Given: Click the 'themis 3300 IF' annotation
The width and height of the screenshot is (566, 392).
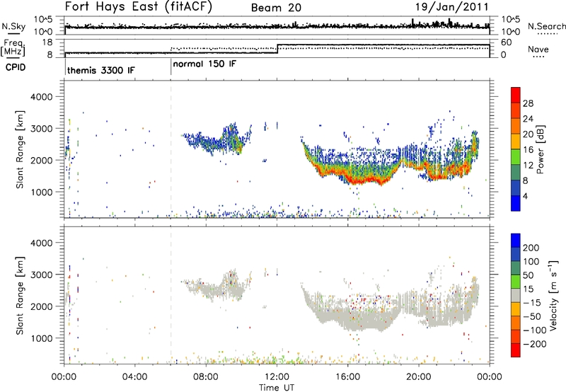Looking at the screenshot, I should (101, 70).
